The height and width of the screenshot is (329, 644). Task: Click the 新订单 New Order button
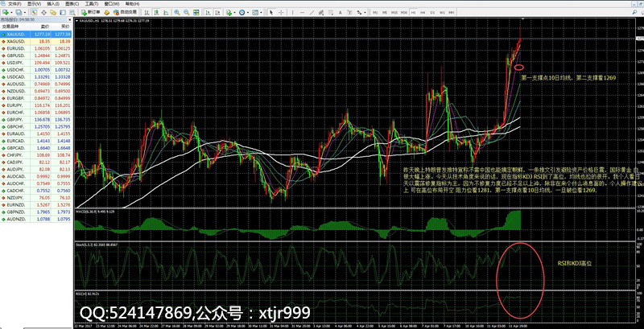coord(90,12)
